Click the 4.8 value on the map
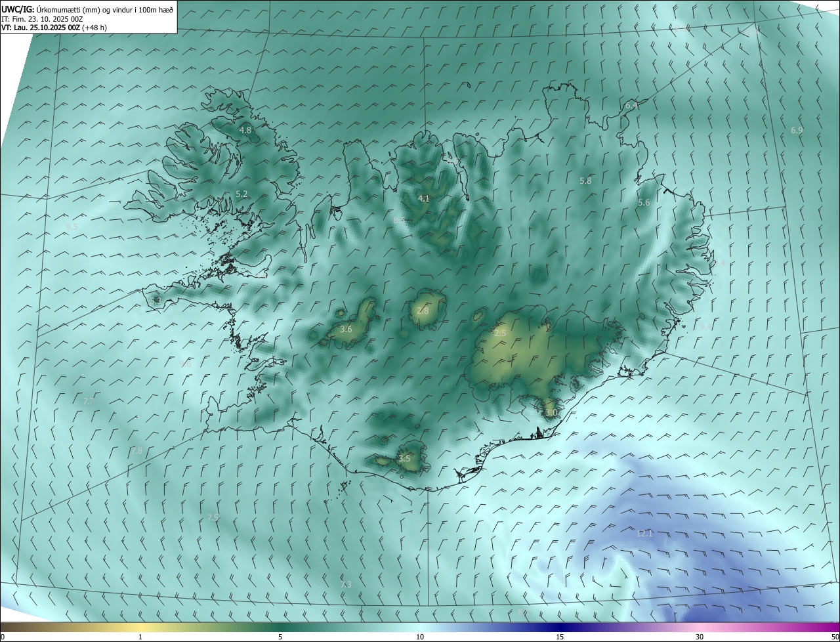Image resolution: width=840 pixels, height=642 pixels. point(245,131)
